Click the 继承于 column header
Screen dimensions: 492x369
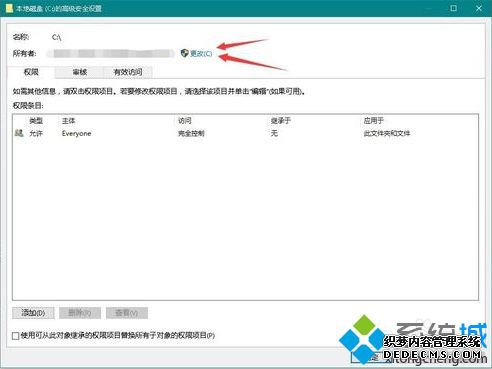click(281, 121)
